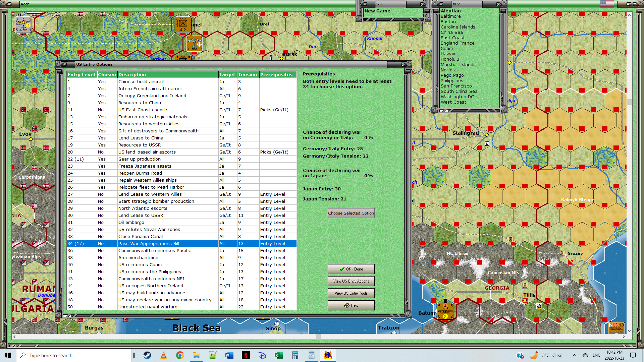The width and height of the screenshot is (644, 362).
Task: Select the Ju 87D air unit counter
Action: pos(23,25)
